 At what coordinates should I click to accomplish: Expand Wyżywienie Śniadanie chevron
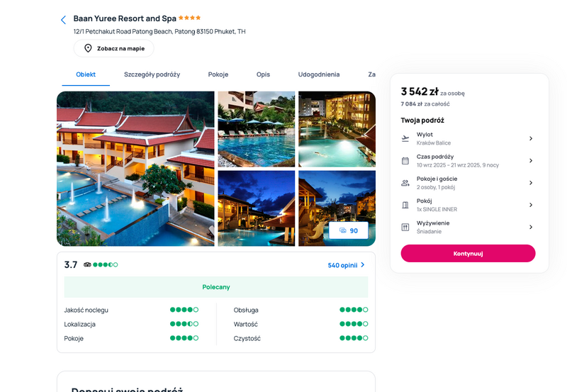(x=530, y=227)
